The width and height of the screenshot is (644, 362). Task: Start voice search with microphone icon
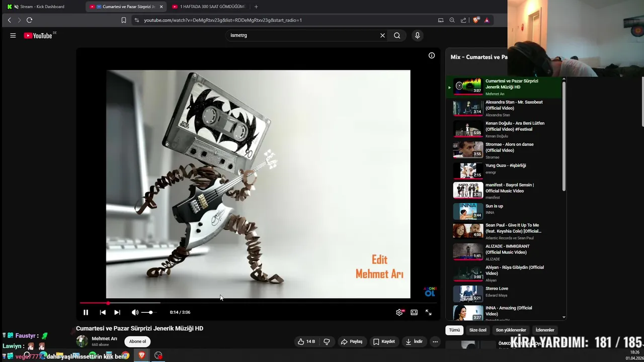tap(417, 35)
